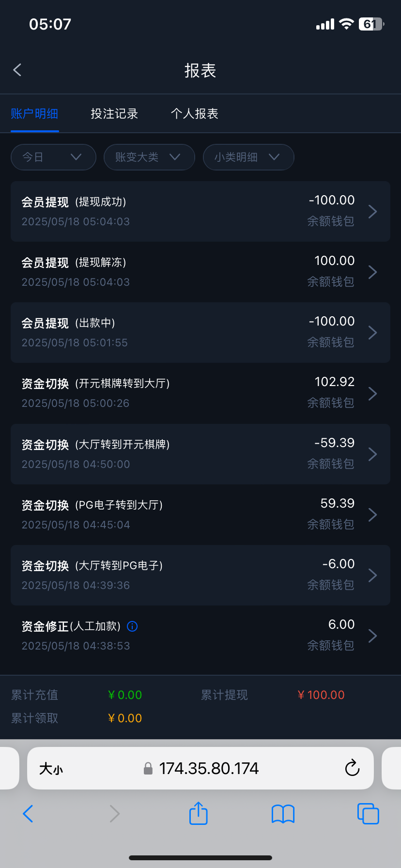Open the 小类明细 filter dropdown
The width and height of the screenshot is (401, 868).
pos(248,157)
